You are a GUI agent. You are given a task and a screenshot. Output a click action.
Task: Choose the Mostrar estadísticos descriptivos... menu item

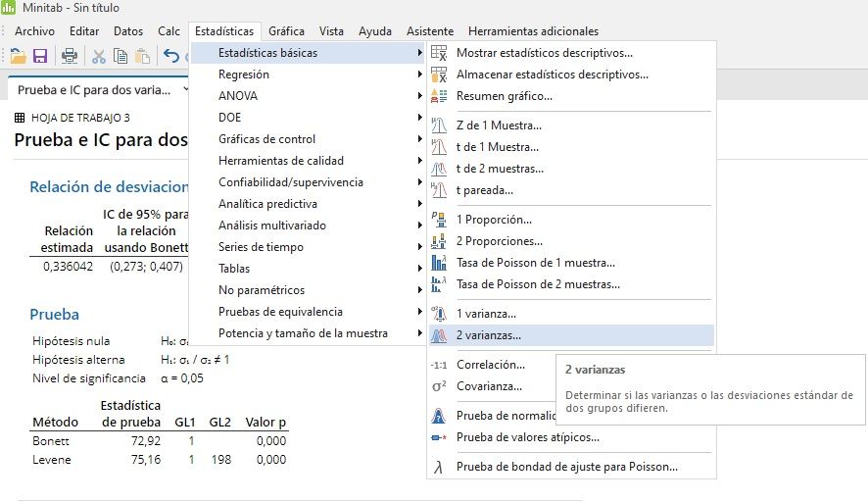coord(571,53)
